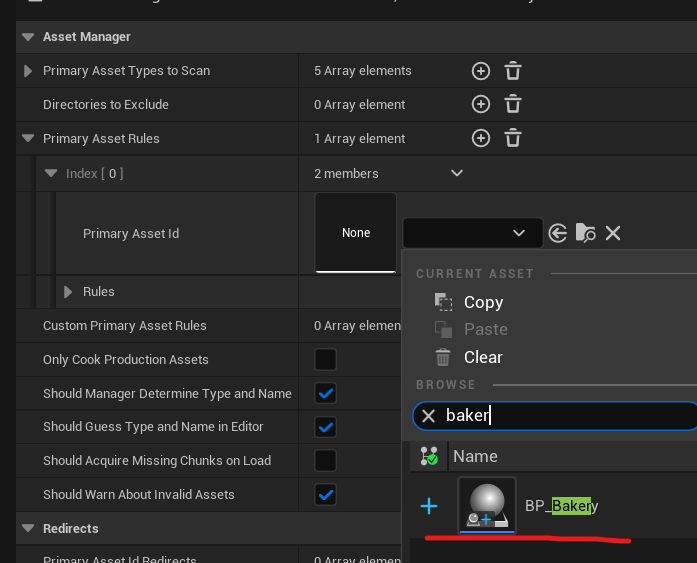Choose Copy from the current asset menu

click(483, 302)
